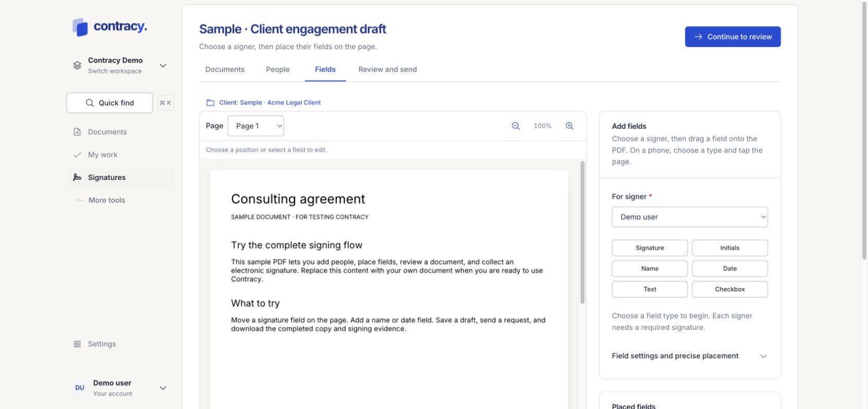The width and height of the screenshot is (868, 409).
Task: Zoom out the PDF preview
Action: coord(516,126)
